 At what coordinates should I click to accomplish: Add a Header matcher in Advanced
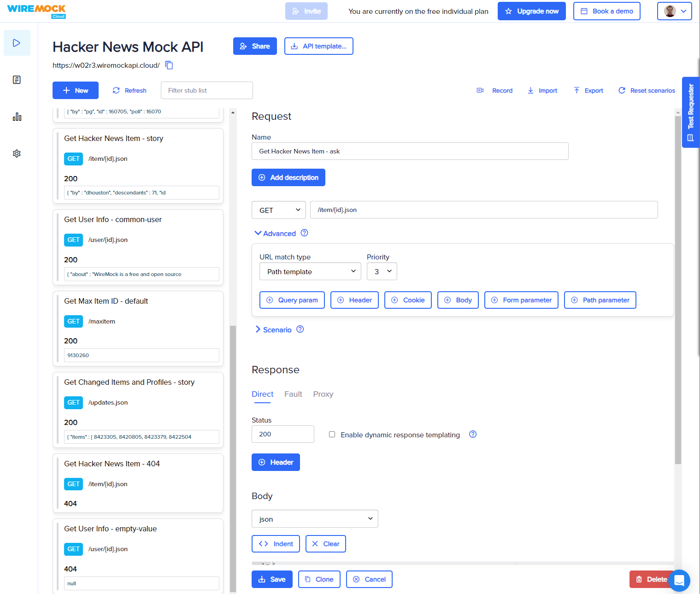tap(354, 300)
